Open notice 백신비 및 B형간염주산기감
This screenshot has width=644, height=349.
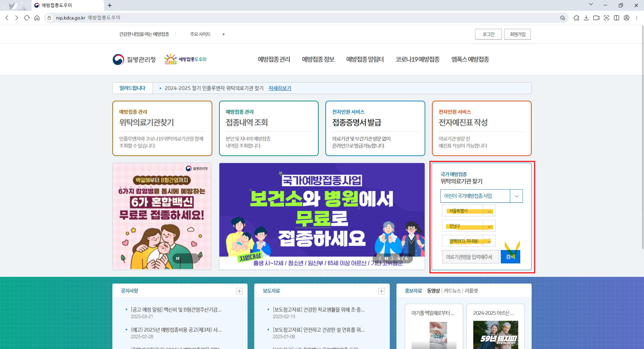tap(176, 310)
